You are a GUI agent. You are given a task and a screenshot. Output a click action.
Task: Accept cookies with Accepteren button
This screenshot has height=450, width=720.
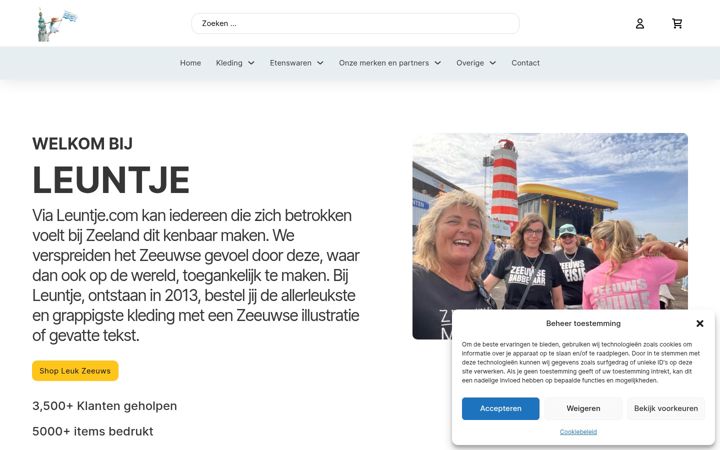click(501, 408)
